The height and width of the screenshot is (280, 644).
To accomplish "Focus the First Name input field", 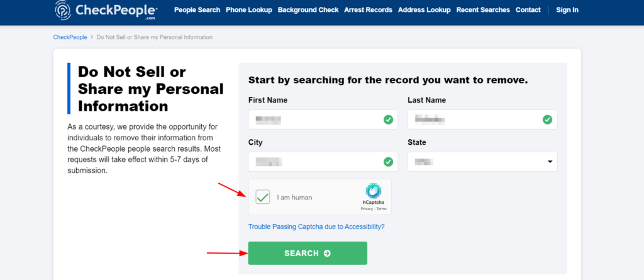I will click(x=323, y=120).
